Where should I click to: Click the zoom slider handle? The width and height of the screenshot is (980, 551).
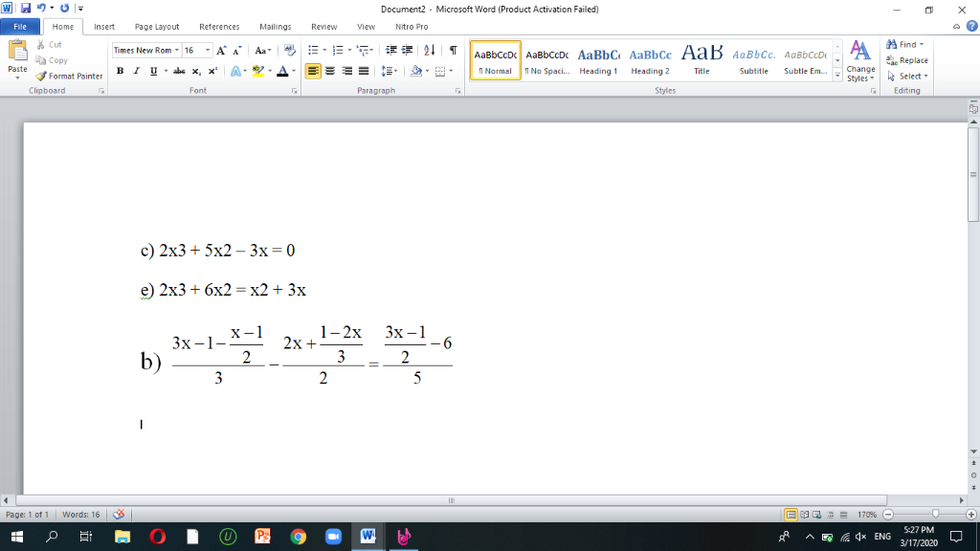[935, 514]
